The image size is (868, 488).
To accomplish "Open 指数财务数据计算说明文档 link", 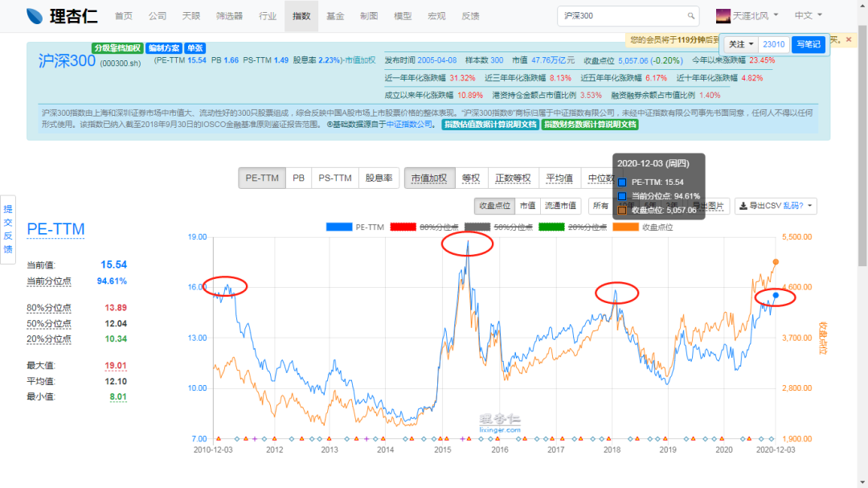I will point(590,125).
